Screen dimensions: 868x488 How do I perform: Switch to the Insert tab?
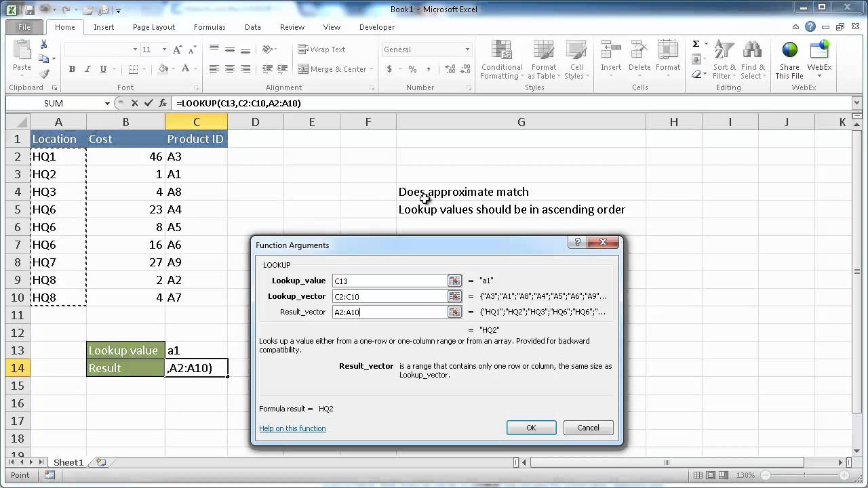[x=104, y=27]
